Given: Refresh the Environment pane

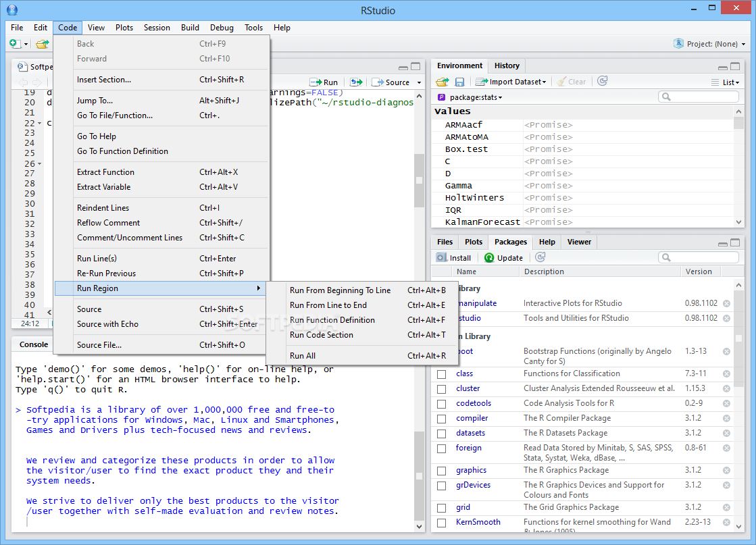Looking at the screenshot, I should tap(602, 82).
